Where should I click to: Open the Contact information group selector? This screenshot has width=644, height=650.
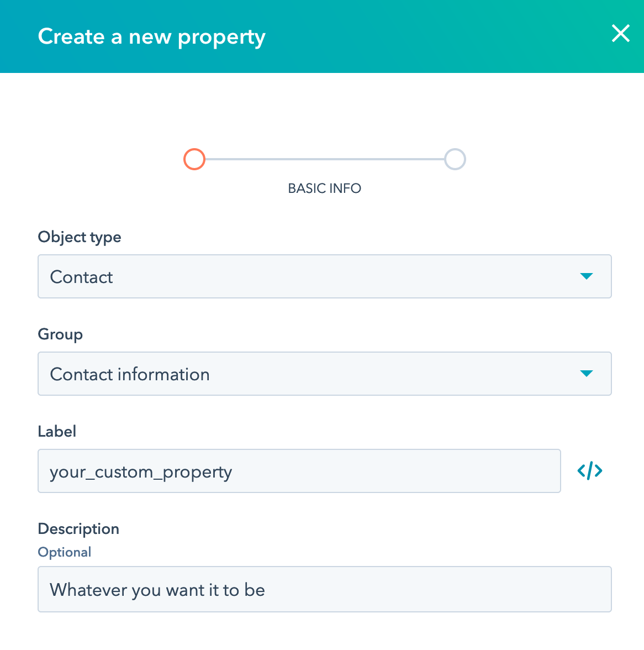tap(309, 374)
